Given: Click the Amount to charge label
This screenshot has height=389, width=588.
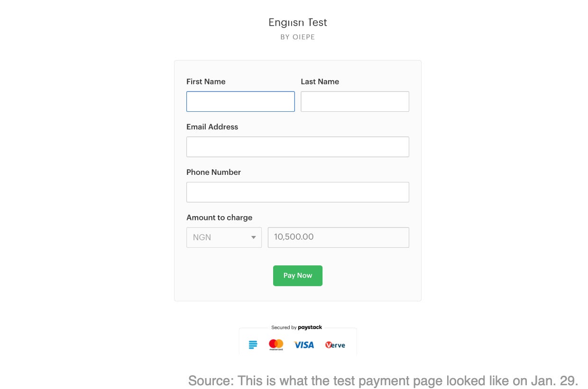Looking at the screenshot, I should tap(219, 217).
